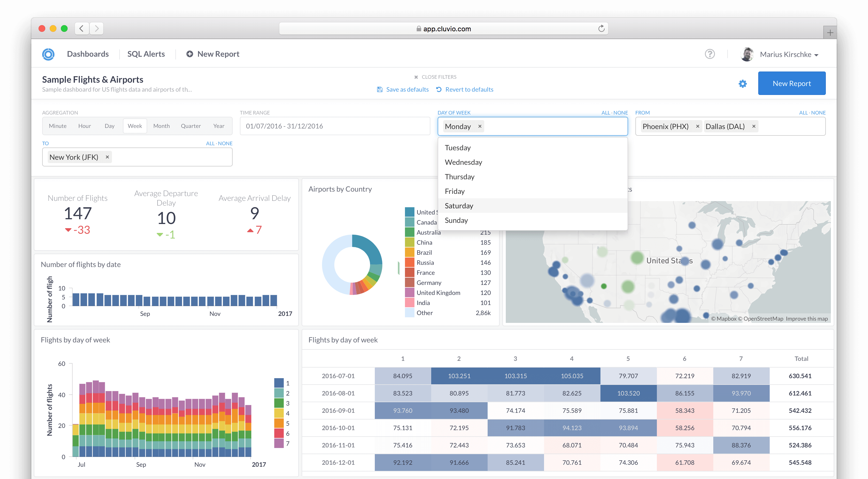The width and height of the screenshot is (868, 479).
Task: Click the Save as defaults icon
Action: [x=379, y=89]
